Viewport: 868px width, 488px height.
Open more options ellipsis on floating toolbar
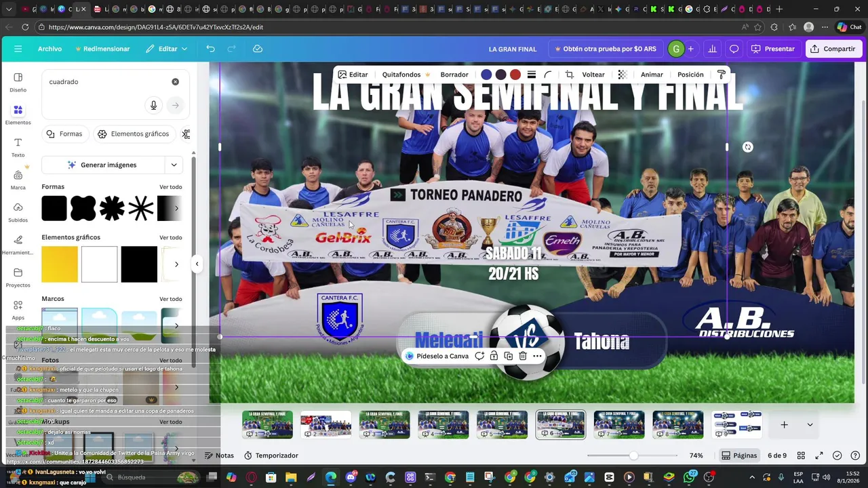tap(537, 356)
